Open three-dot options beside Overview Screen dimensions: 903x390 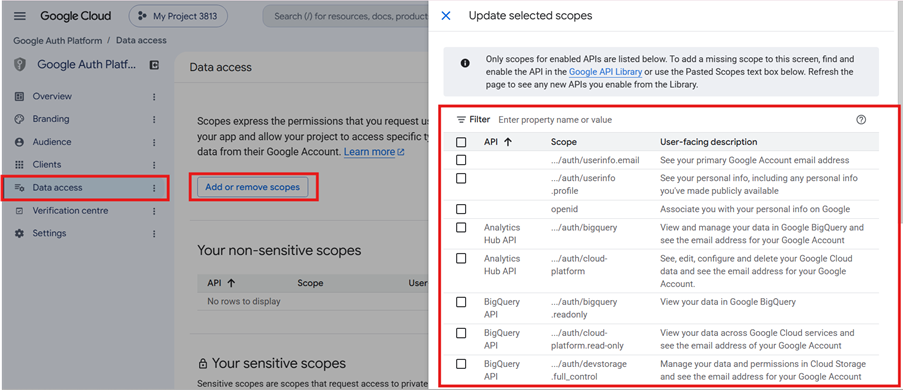click(x=154, y=97)
